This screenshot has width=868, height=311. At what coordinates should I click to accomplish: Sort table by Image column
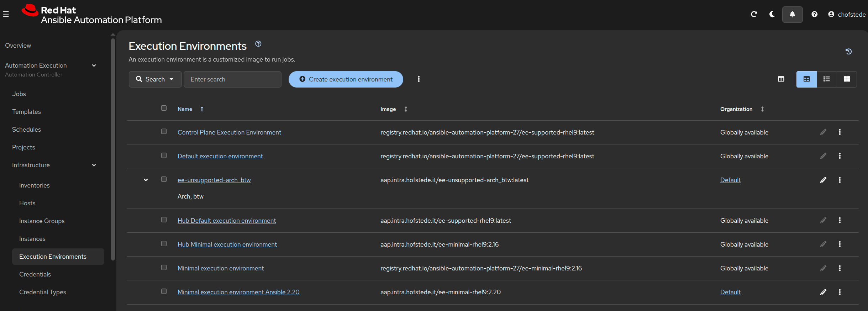click(x=394, y=109)
